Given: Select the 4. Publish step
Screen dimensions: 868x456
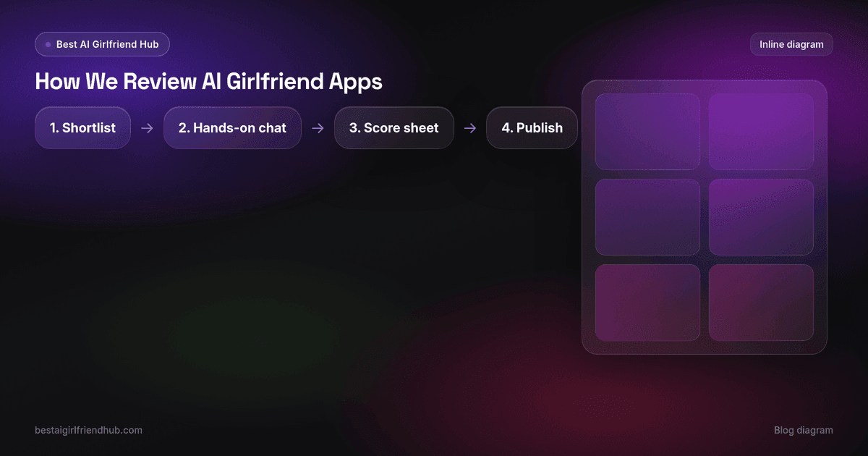Looking at the screenshot, I should 532,128.
